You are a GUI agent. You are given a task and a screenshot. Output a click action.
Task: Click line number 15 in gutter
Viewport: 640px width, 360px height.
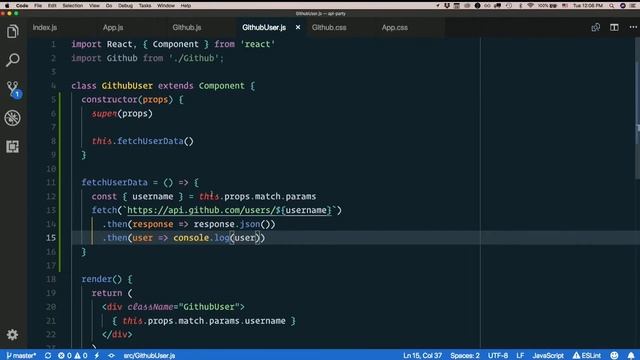coord(51,238)
